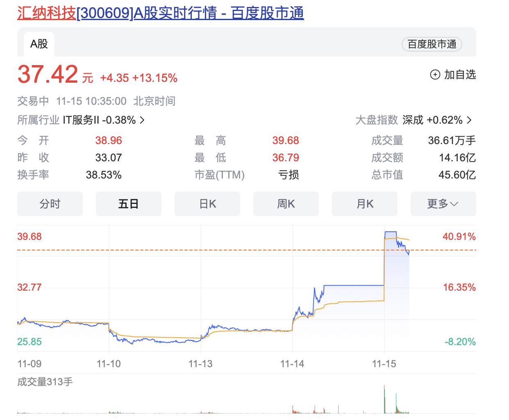Viewport: 509px width, 420px height.
Task: Switch to the 分时 chart tab
Action: click(50, 204)
